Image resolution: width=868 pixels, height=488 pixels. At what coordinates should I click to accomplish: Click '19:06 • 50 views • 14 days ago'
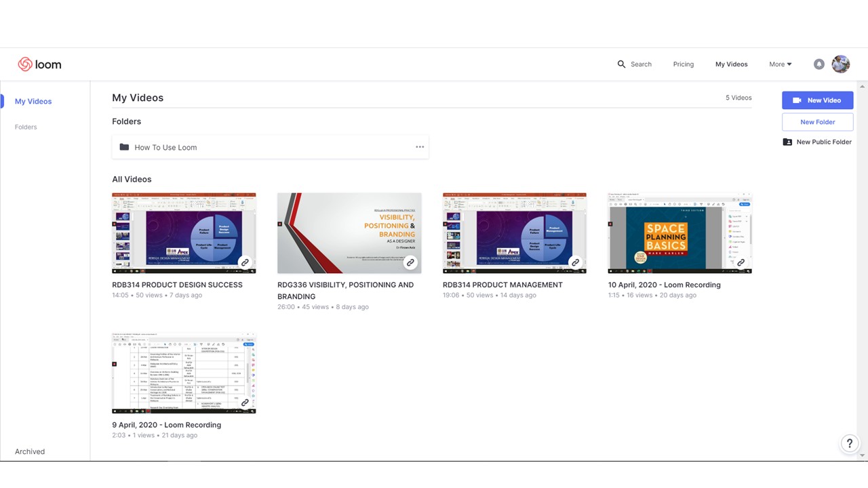[x=490, y=296]
